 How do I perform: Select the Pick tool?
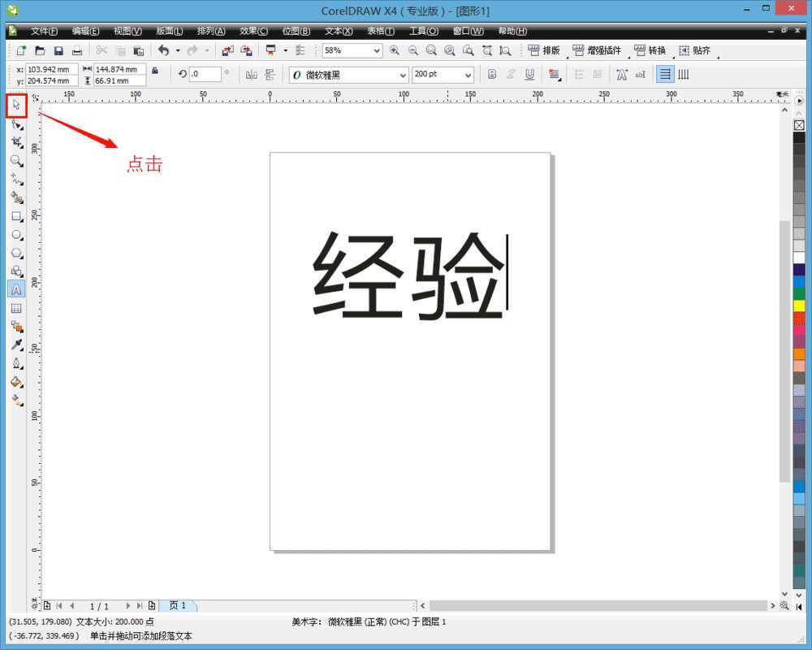coord(16,105)
